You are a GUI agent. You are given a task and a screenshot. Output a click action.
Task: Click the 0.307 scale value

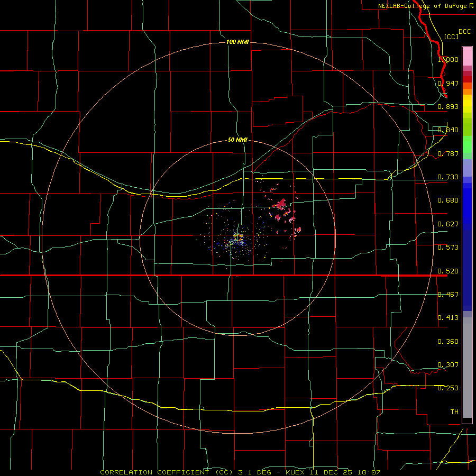pos(448,365)
